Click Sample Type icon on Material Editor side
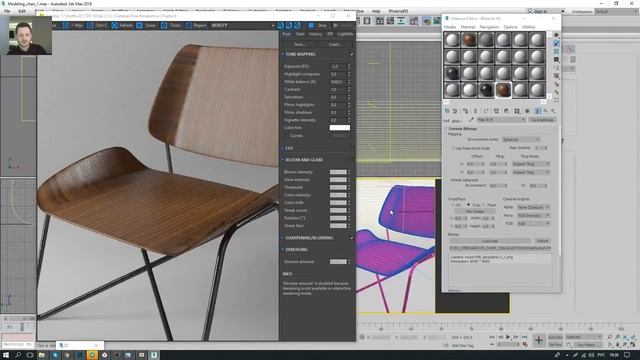 [556, 35]
